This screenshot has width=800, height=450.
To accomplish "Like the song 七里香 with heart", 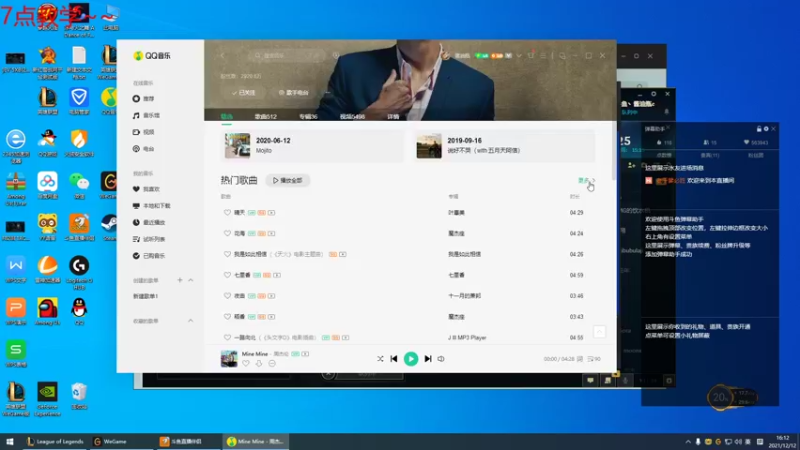I will point(227,275).
